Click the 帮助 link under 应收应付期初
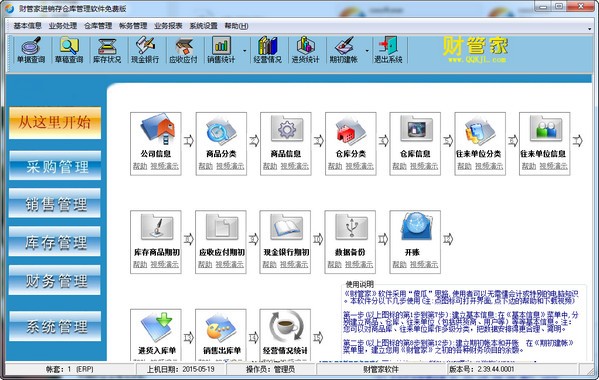This screenshot has height=380, width=599. point(205,264)
